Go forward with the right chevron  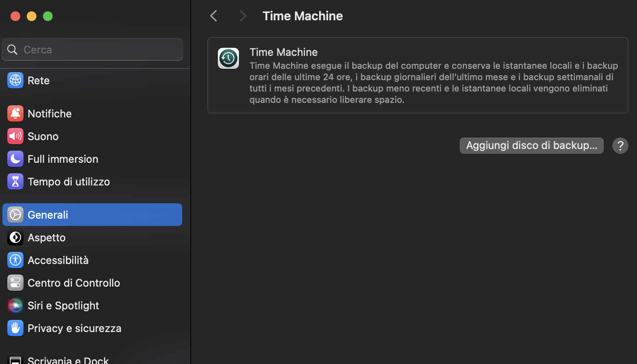(243, 16)
